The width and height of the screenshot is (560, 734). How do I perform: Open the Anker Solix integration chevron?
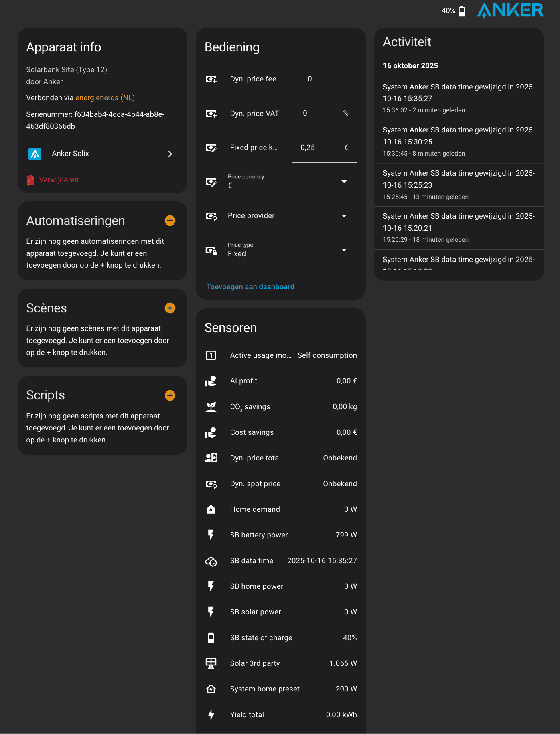coord(170,154)
